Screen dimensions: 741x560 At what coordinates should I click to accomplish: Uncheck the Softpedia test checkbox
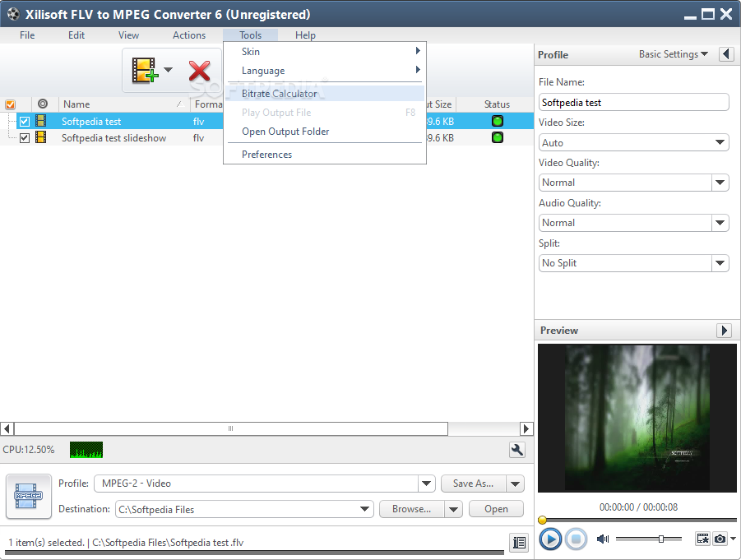point(25,122)
